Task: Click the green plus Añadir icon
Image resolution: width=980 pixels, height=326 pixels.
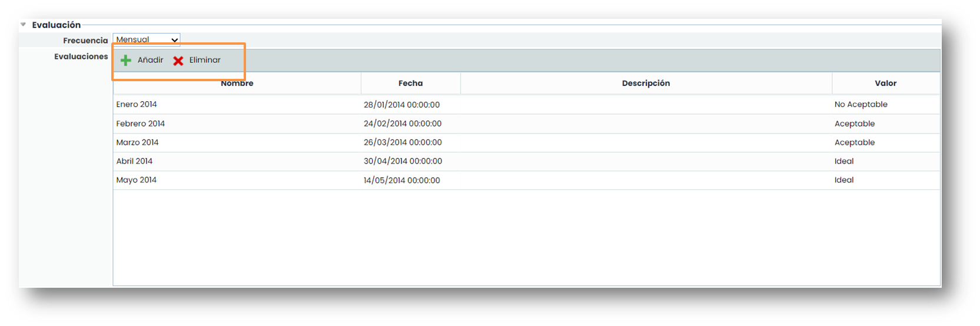Action: (126, 60)
